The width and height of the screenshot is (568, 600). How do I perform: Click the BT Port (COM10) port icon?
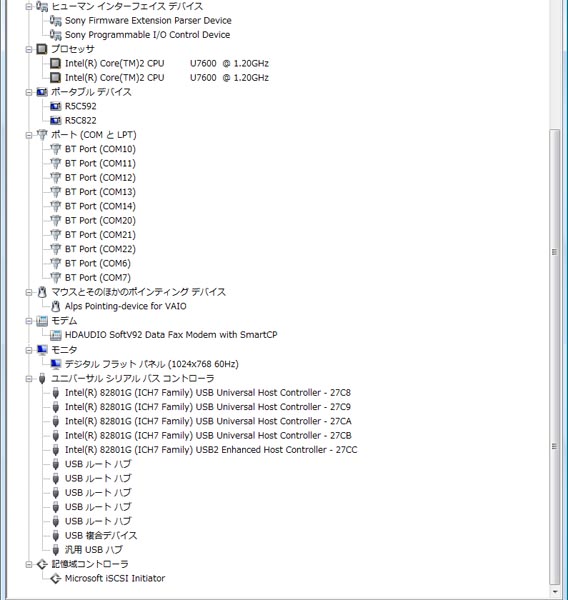click(x=55, y=149)
